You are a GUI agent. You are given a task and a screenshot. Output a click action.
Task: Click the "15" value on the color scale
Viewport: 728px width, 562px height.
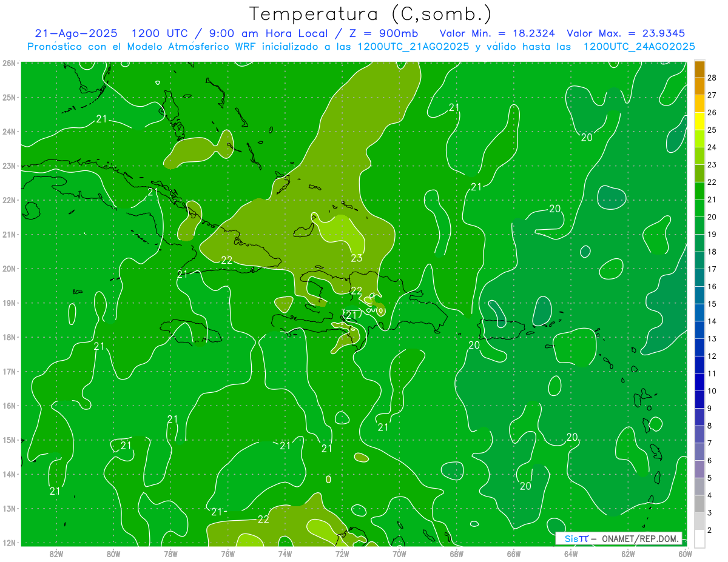click(x=712, y=304)
